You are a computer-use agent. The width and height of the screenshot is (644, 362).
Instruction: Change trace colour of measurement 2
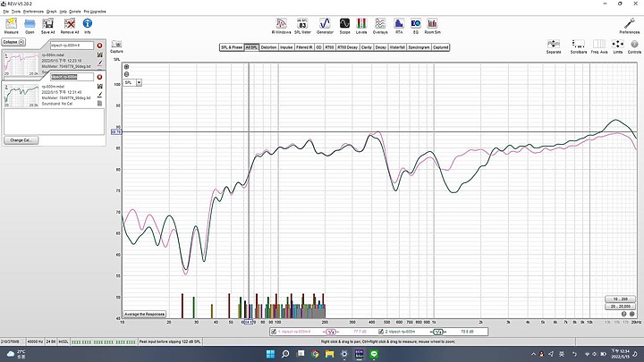[x=99, y=95]
